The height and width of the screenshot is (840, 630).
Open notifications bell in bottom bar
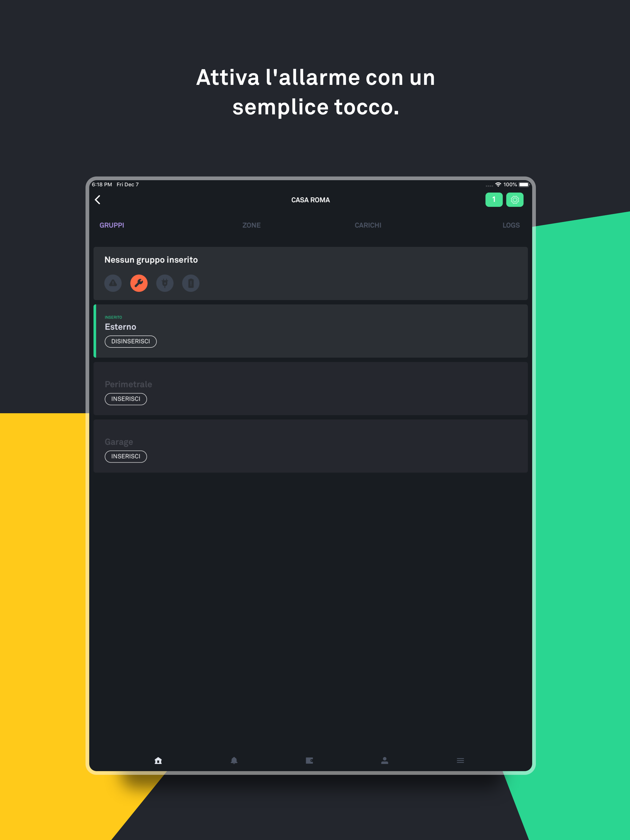(x=234, y=760)
